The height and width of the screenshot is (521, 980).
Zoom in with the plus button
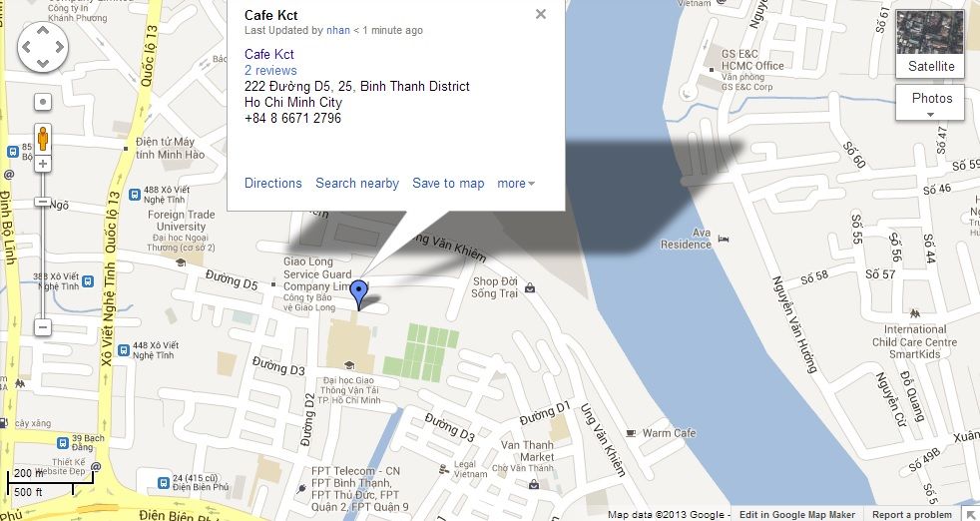coord(43,164)
